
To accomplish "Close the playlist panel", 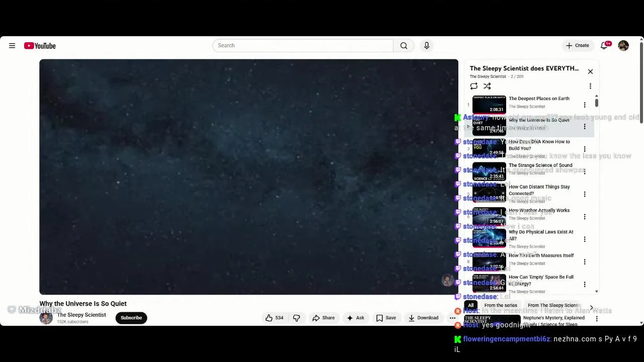I will coord(590,71).
